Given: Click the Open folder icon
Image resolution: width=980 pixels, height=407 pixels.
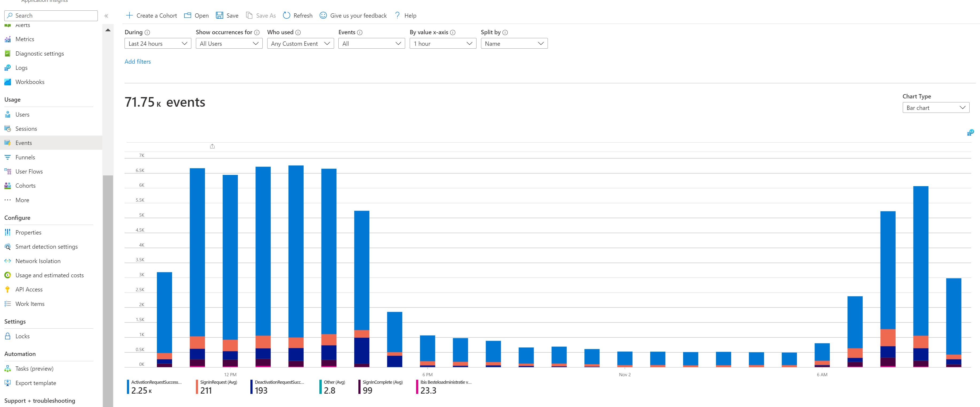Looking at the screenshot, I should (x=188, y=15).
